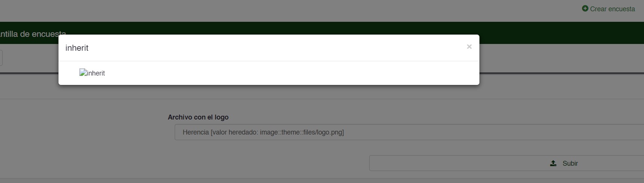
Task: Open the Crear encuesta link
Action: click(x=608, y=9)
